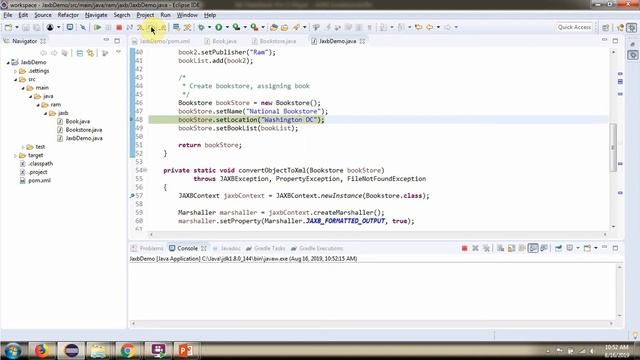The image size is (640, 360).
Task: Collapse the JaxbDemo project node
Action: point(8,62)
